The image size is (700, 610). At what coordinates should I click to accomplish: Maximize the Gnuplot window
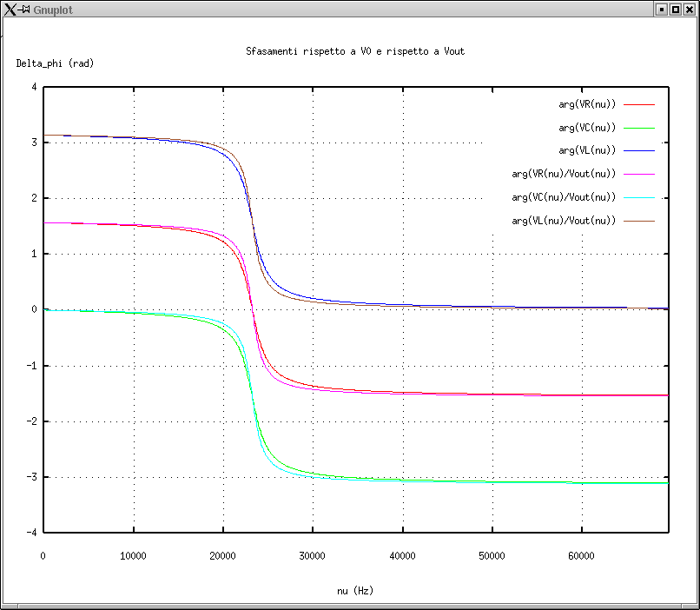(675, 9)
